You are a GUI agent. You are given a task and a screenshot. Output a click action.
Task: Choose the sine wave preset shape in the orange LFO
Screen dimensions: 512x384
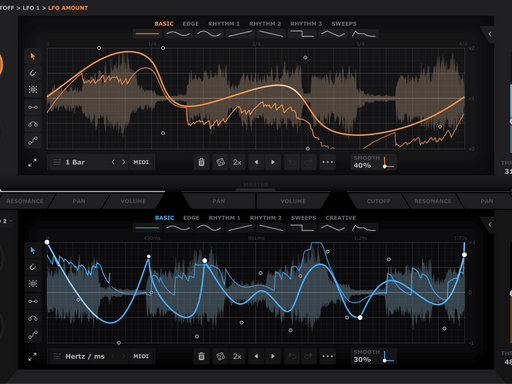[x=178, y=34]
